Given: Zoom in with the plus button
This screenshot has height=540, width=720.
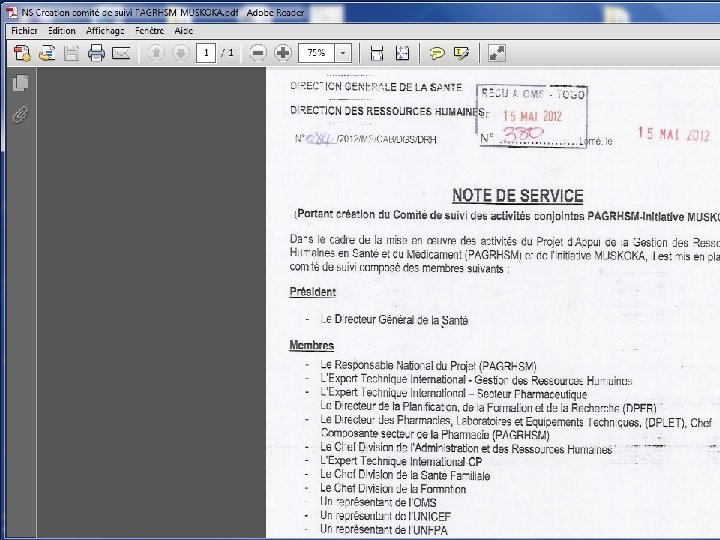Looking at the screenshot, I should point(283,53).
